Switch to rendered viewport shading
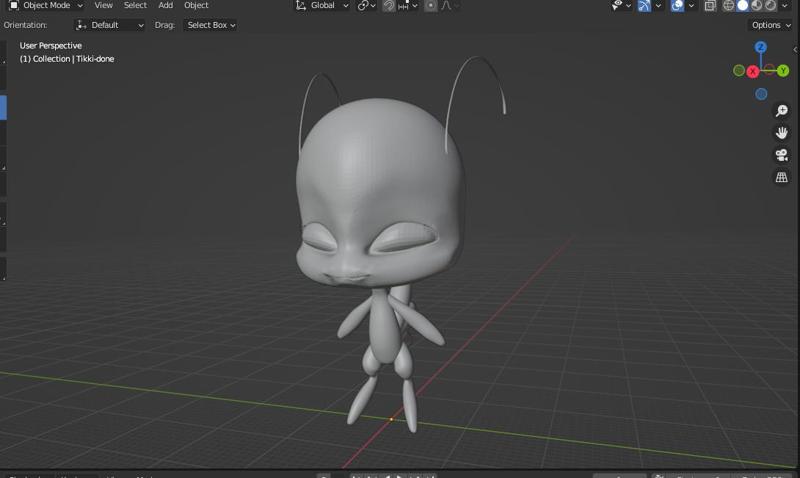The width and height of the screenshot is (800, 478). [770, 5]
